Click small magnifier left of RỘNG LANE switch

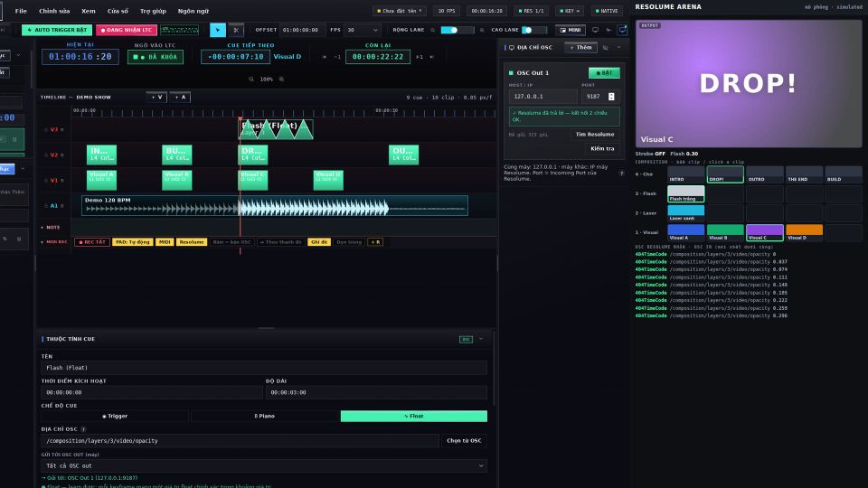point(433,30)
